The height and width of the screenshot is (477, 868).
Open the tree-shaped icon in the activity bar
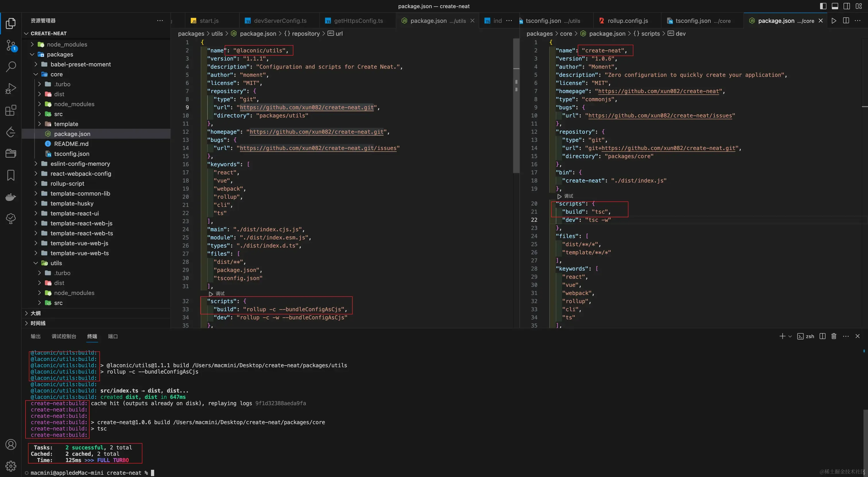click(11, 219)
